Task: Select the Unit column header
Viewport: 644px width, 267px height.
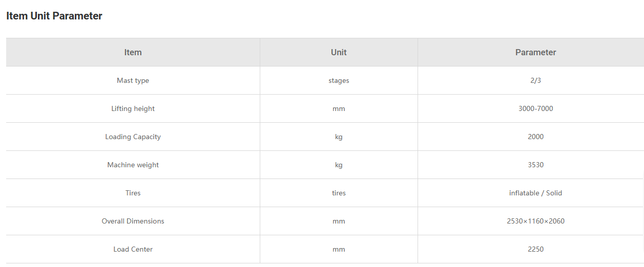Action: (339, 52)
